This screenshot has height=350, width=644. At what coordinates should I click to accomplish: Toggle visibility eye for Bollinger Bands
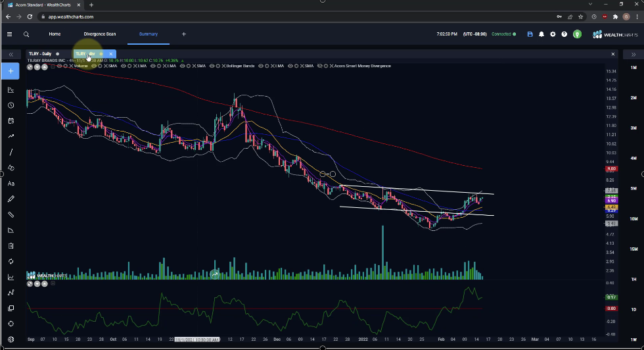pos(212,66)
